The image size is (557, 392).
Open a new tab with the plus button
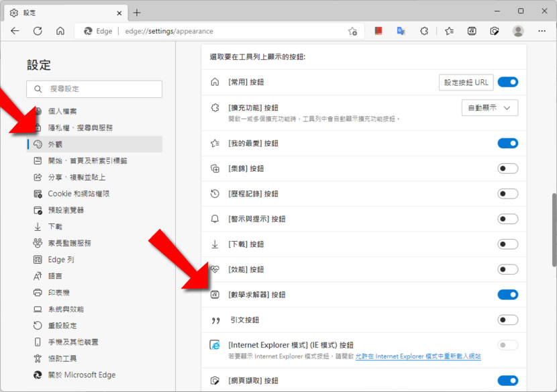pyautogui.click(x=137, y=13)
